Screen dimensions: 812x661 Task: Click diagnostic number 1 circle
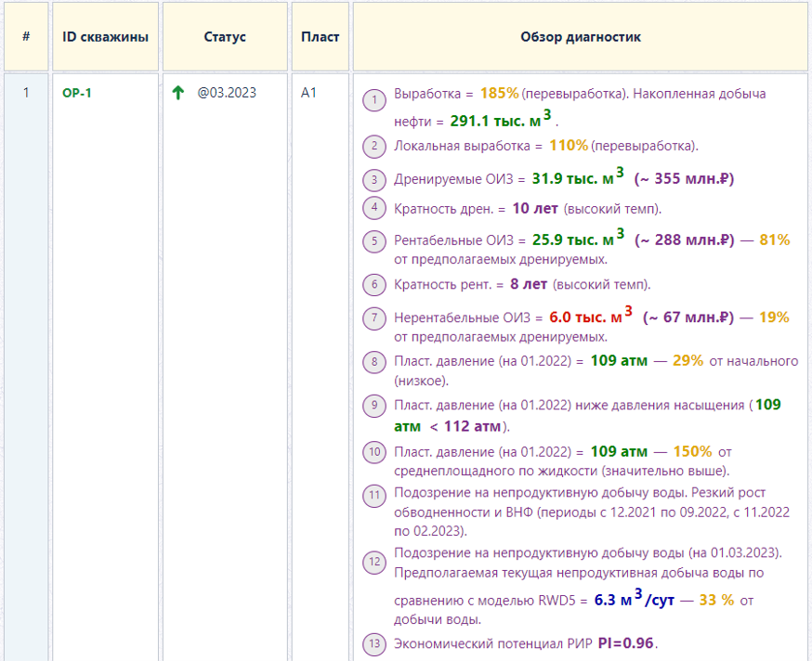[373, 100]
